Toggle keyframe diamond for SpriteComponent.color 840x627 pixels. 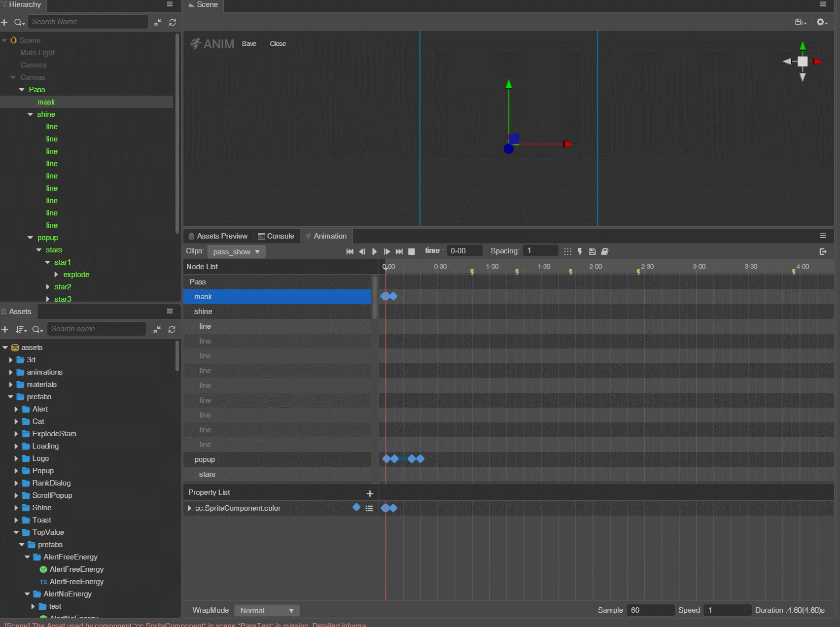356,507
